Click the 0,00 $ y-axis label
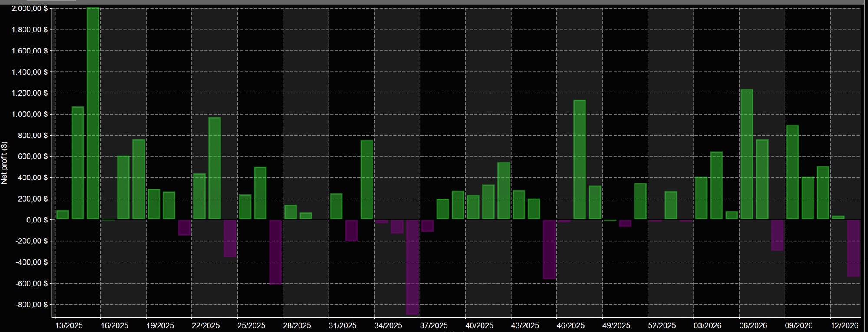The height and width of the screenshot is (332, 868). click(x=36, y=220)
